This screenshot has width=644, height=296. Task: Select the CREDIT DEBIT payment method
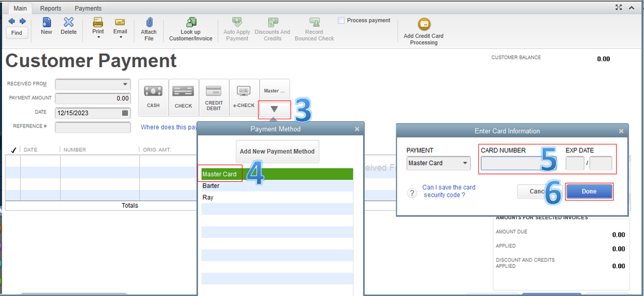[x=213, y=97]
